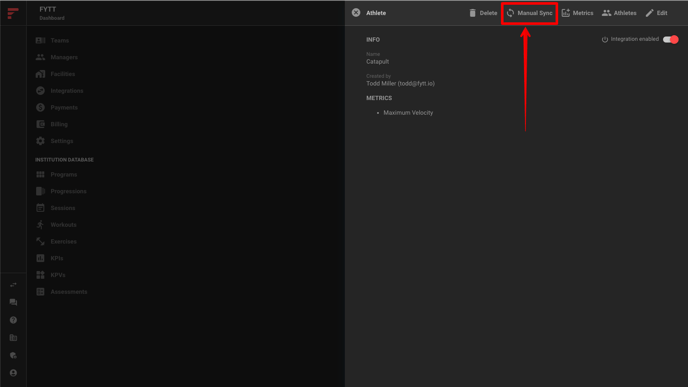Open Managers in the sidebar
Image resolution: width=688 pixels, height=387 pixels.
tap(57, 57)
